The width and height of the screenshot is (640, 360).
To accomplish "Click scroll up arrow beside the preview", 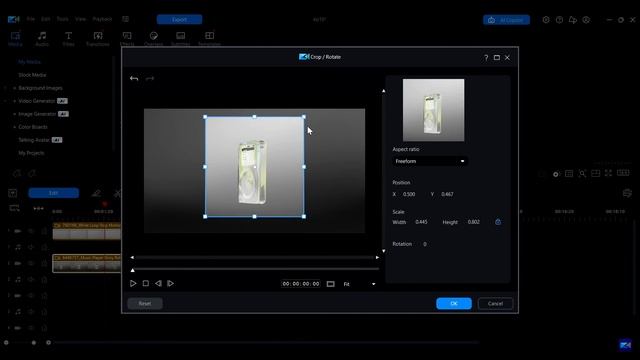I will (384, 91).
